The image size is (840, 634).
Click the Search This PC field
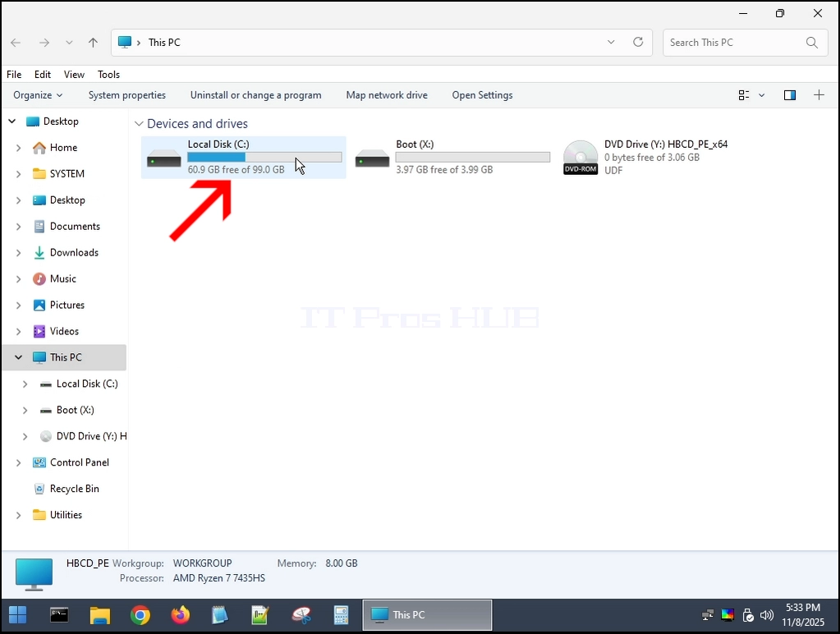[x=746, y=43]
